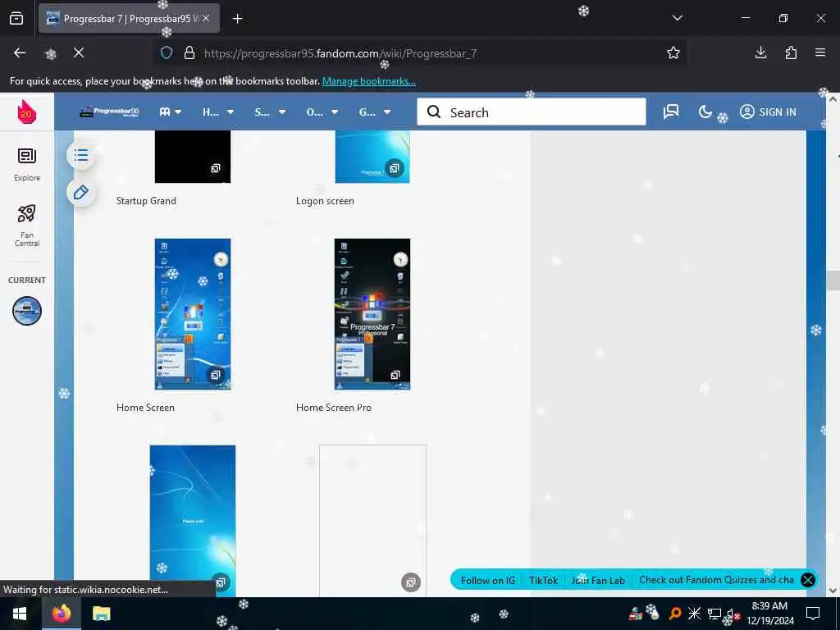Open the Explore sidebar menu
This screenshot has height=630, width=840.
coord(27,164)
